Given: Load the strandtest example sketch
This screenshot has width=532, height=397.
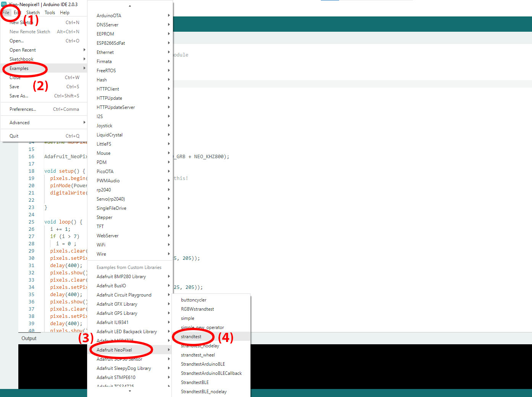Looking at the screenshot, I should point(211,337).
